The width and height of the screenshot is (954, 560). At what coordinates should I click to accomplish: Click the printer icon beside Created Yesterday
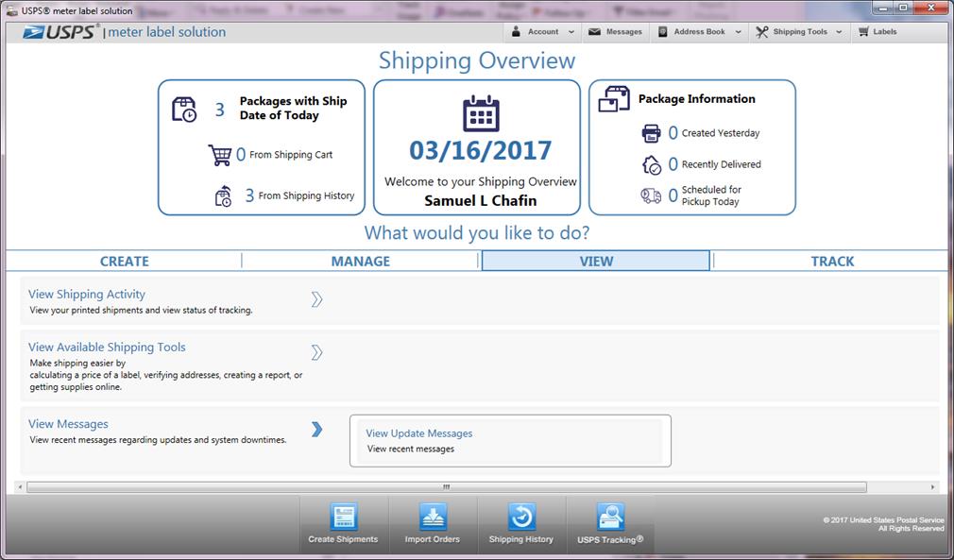651,133
